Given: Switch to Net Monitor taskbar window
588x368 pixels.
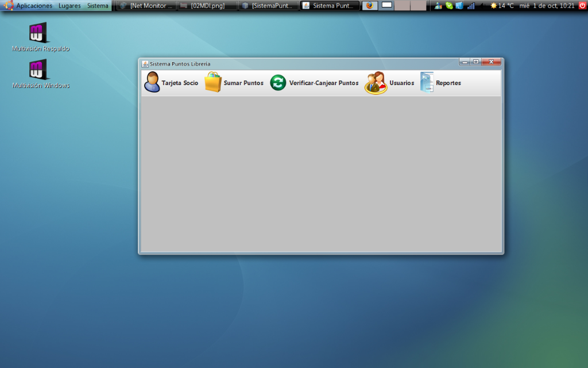Looking at the screenshot, I should pyautogui.click(x=146, y=6).
